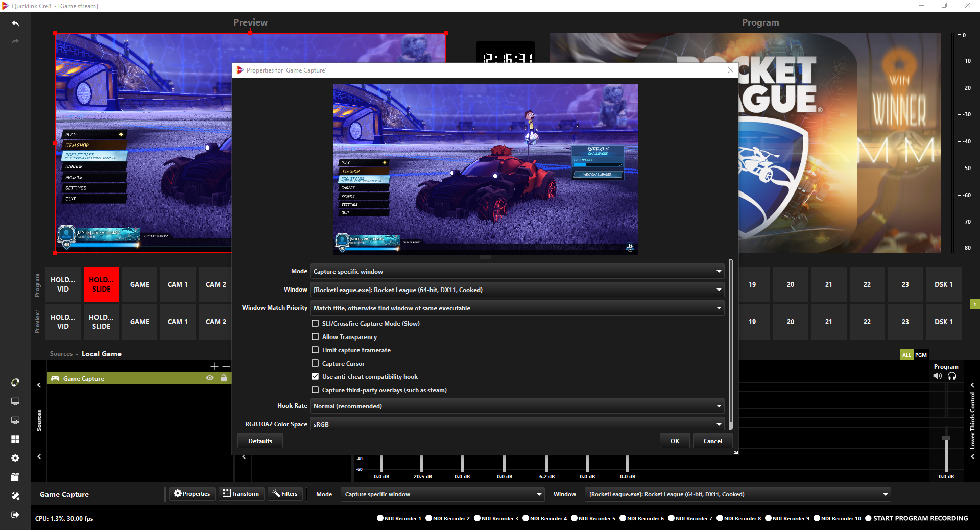Open Filters in the bottom toolbar

coord(285,494)
